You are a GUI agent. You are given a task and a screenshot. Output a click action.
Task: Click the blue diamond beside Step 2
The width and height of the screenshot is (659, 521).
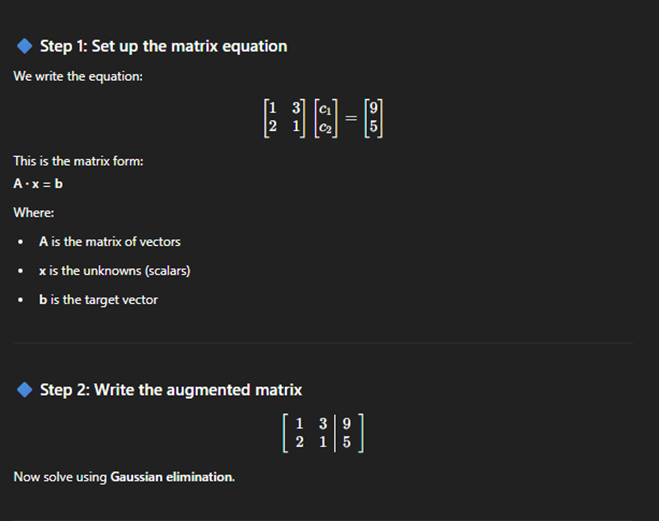[x=24, y=389]
